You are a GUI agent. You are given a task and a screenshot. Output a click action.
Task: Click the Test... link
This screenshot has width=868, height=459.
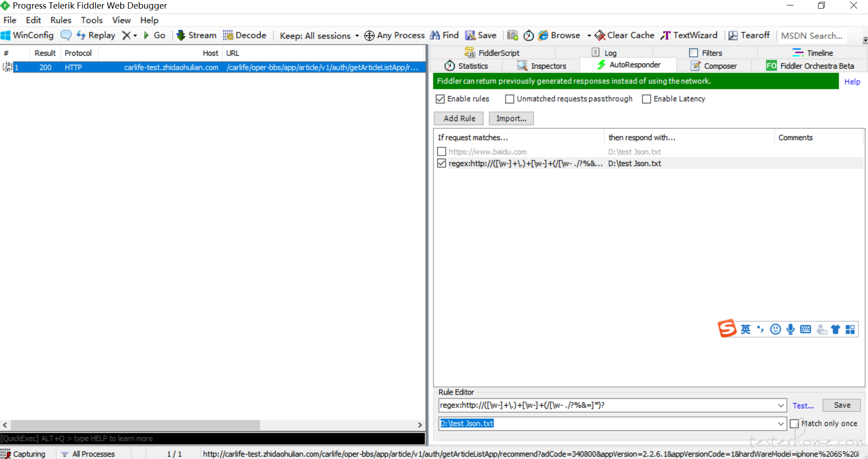803,405
